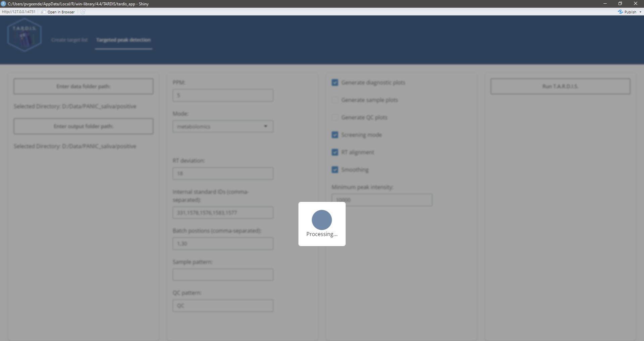Uncheck the RT alignment checkbox
644x341 pixels.
pos(335,152)
